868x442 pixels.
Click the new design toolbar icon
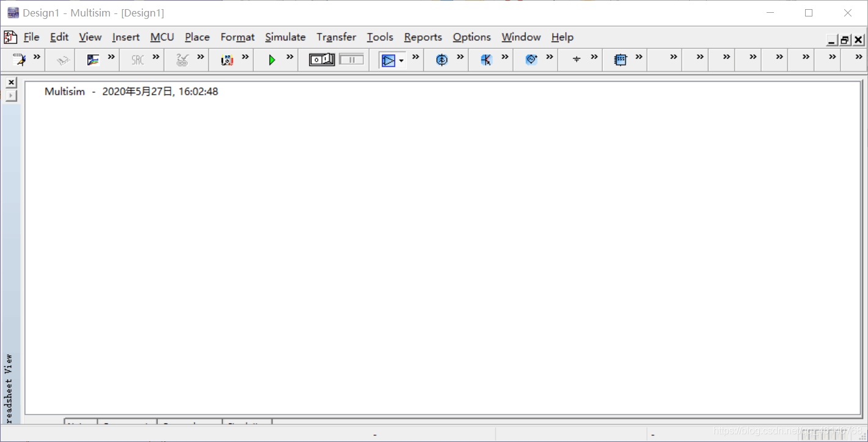[20, 59]
